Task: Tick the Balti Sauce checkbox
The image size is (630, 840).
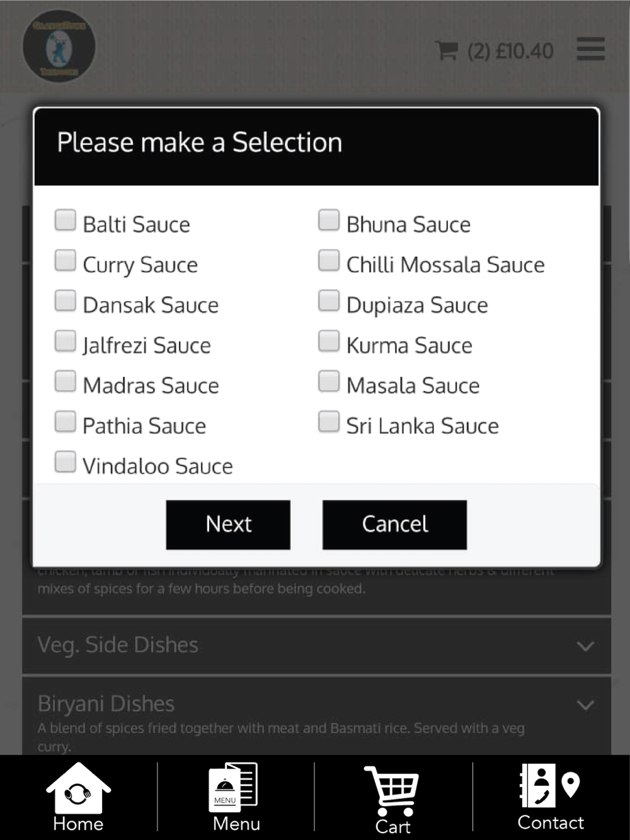Action: (66, 220)
